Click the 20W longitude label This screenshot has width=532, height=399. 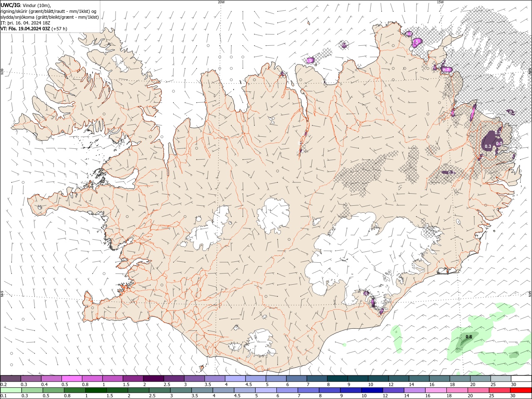[x=221, y=2]
